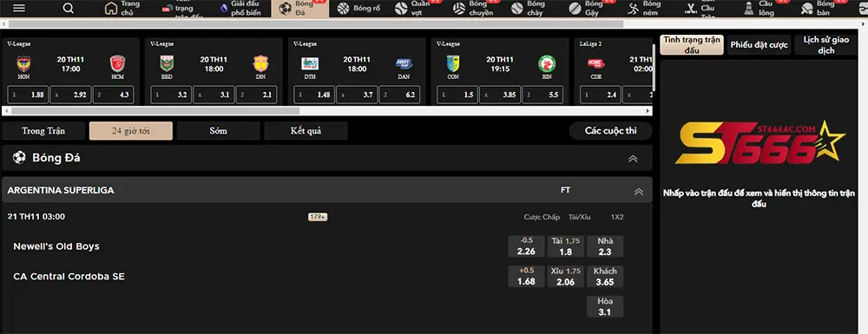Select handicap -0.5 odds 2.26

coord(526,246)
